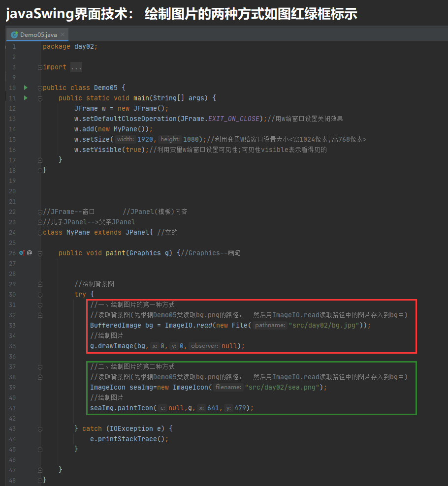Collapse the MyPane class via its gutter fold marker
This screenshot has height=486, width=448.
(39, 232)
